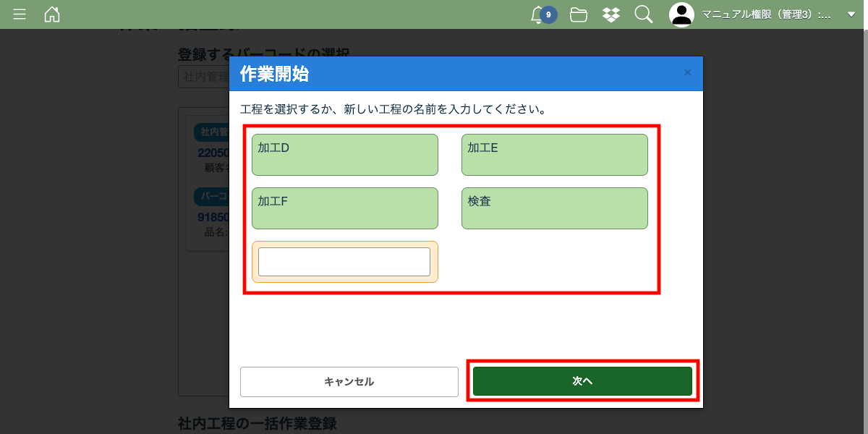Image resolution: width=868 pixels, height=434 pixels.
Task: Click the user avatar icon
Action: (x=681, y=14)
